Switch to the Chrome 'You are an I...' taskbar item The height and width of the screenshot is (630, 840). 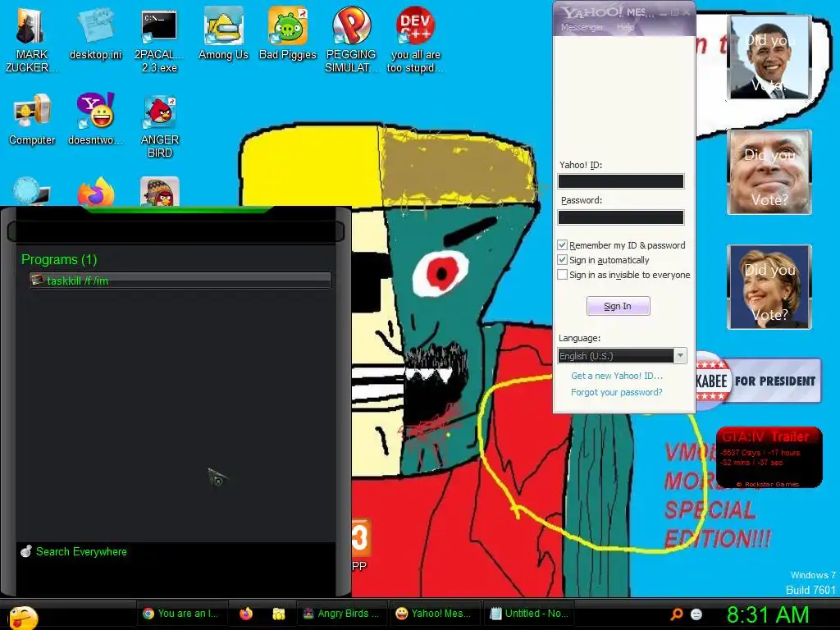tap(181, 614)
